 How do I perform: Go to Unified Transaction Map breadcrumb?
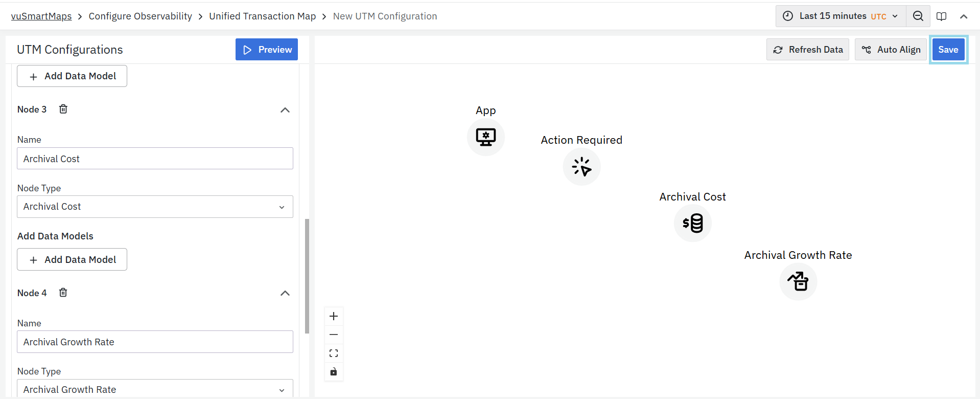(262, 16)
